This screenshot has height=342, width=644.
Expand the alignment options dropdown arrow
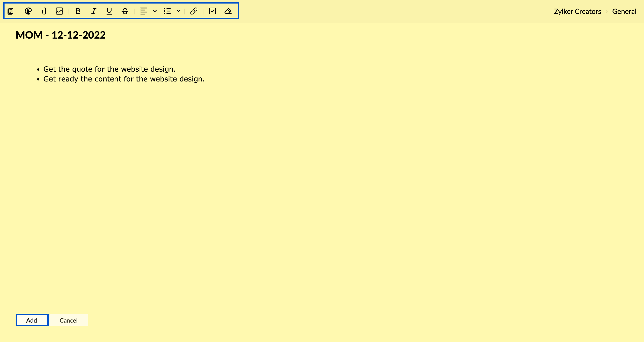(155, 11)
